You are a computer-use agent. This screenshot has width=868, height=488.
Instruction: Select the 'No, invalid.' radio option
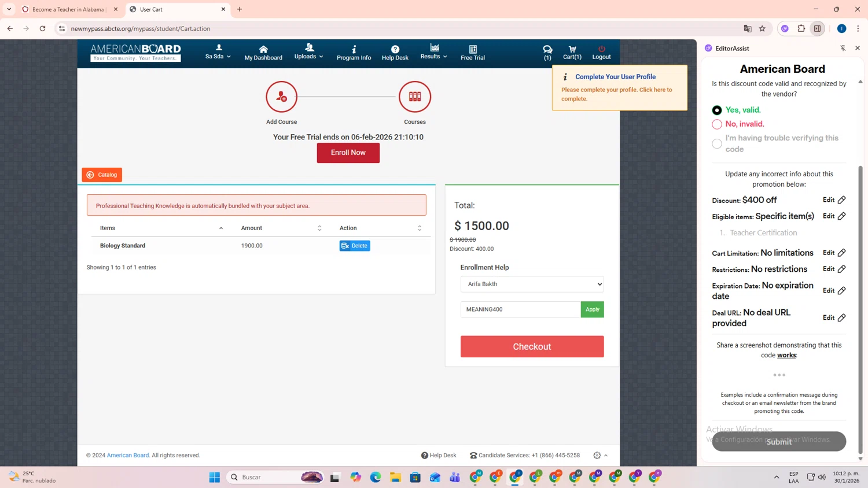717,124
